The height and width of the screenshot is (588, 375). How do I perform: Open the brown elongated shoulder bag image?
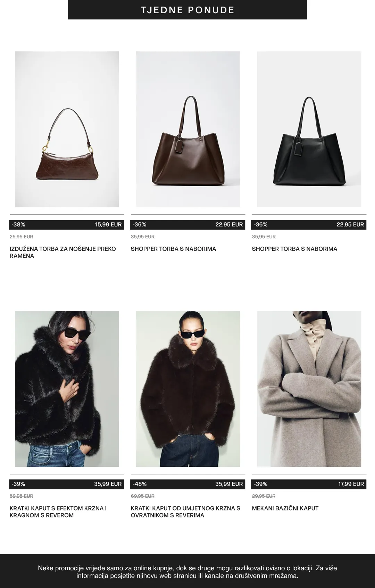[x=67, y=129]
